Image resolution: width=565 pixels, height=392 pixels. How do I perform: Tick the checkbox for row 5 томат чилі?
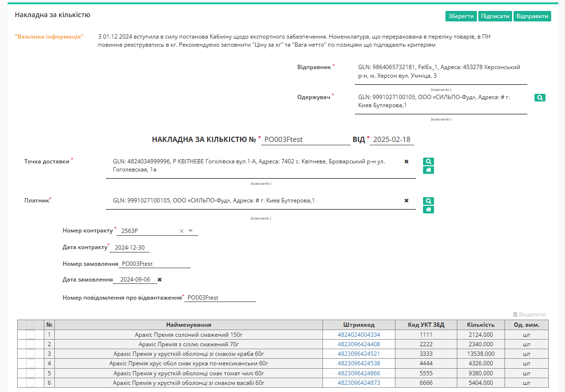(30, 373)
